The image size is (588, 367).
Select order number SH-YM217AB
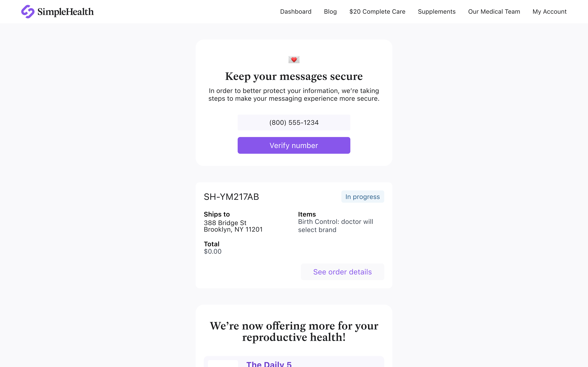(x=231, y=197)
